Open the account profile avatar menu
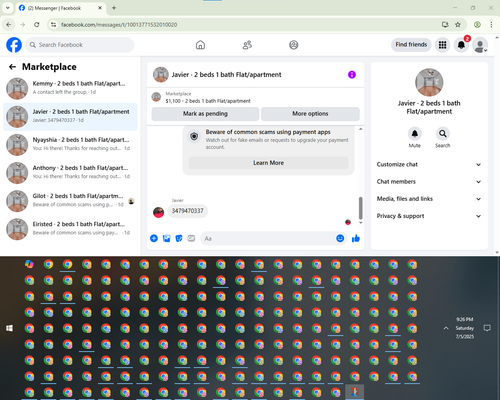The height and width of the screenshot is (400, 500). tap(480, 45)
